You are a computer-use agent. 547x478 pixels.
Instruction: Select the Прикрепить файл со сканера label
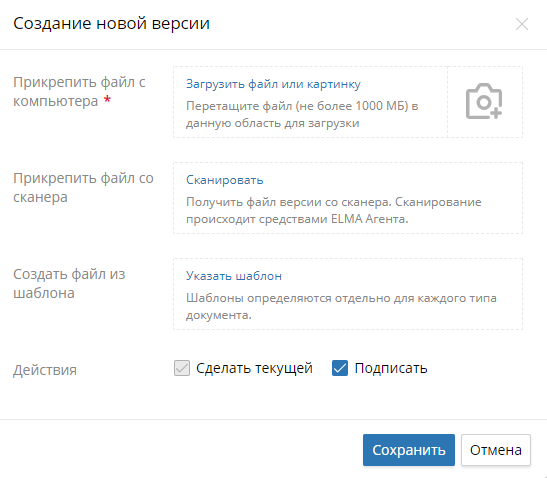[83, 188]
